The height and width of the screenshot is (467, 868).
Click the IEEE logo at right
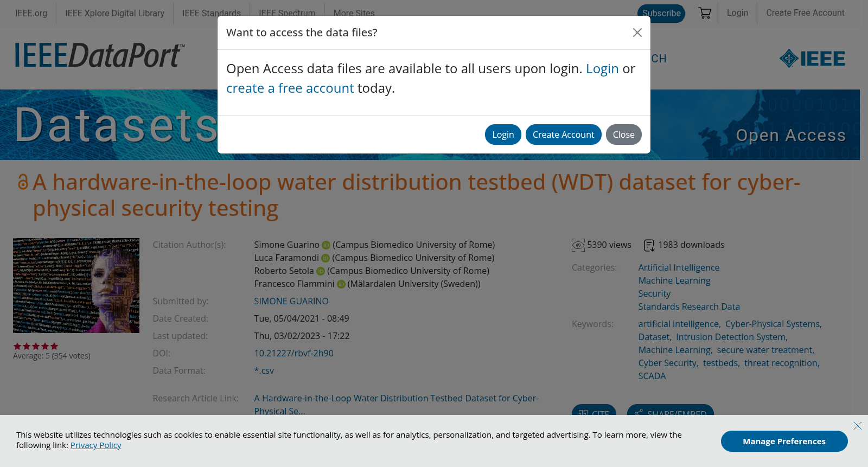[812, 58]
